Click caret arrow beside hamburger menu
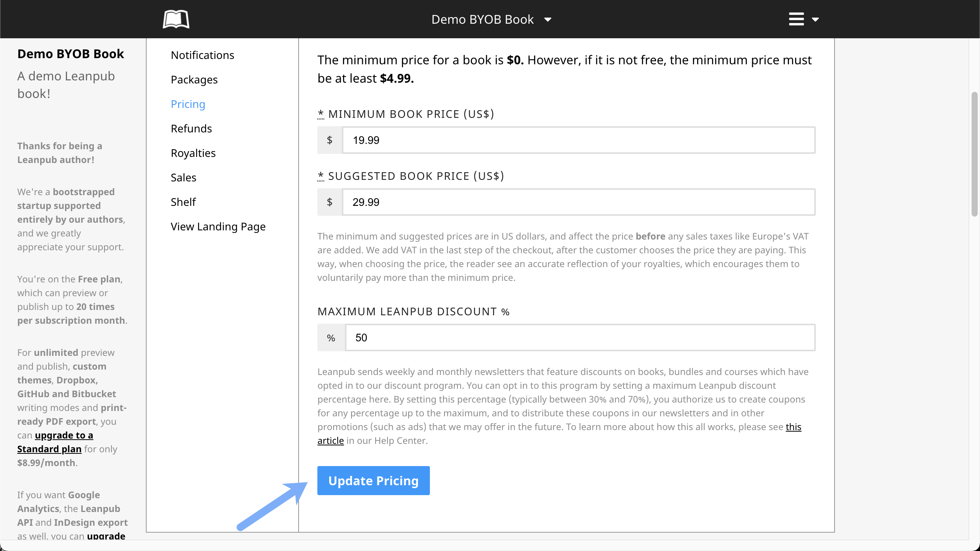 [x=815, y=20]
